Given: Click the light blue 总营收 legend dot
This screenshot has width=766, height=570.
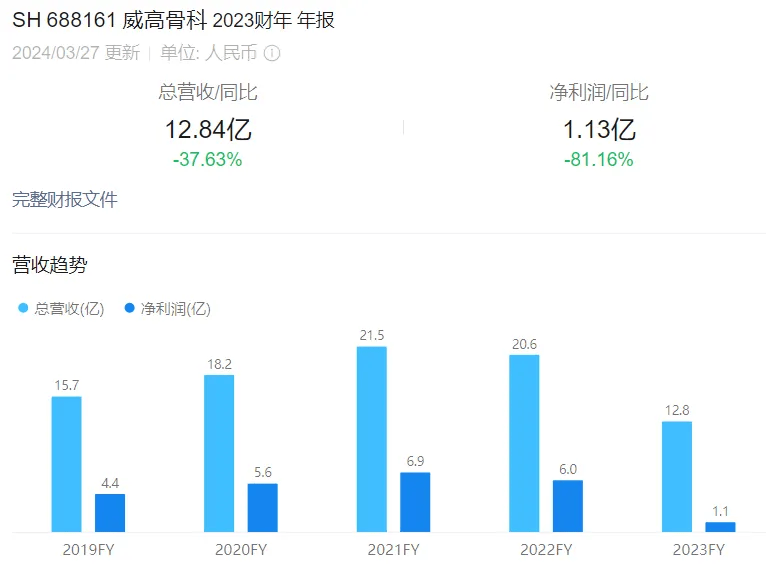Looking at the screenshot, I should click(x=23, y=308).
